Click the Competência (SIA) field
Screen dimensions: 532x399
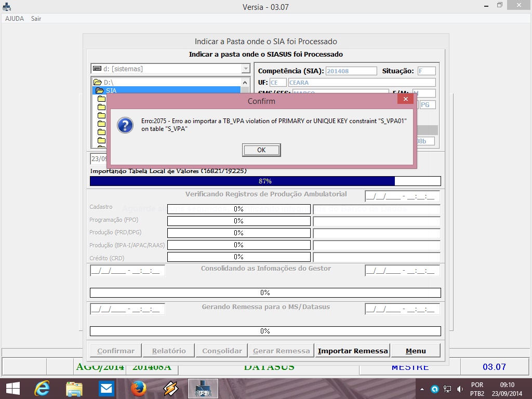pyautogui.click(x=351, y=71)
